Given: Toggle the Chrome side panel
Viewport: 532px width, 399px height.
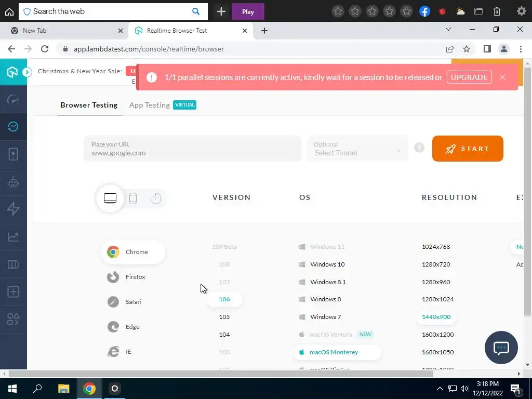Looking at the screenshot, I should point(487,49).
